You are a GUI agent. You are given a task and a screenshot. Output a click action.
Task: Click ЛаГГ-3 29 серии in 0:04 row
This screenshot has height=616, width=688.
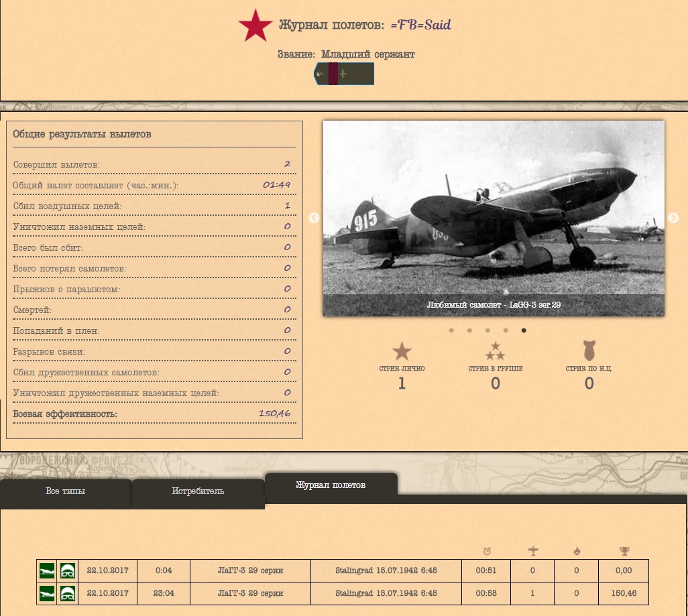[x=251, y=570]
